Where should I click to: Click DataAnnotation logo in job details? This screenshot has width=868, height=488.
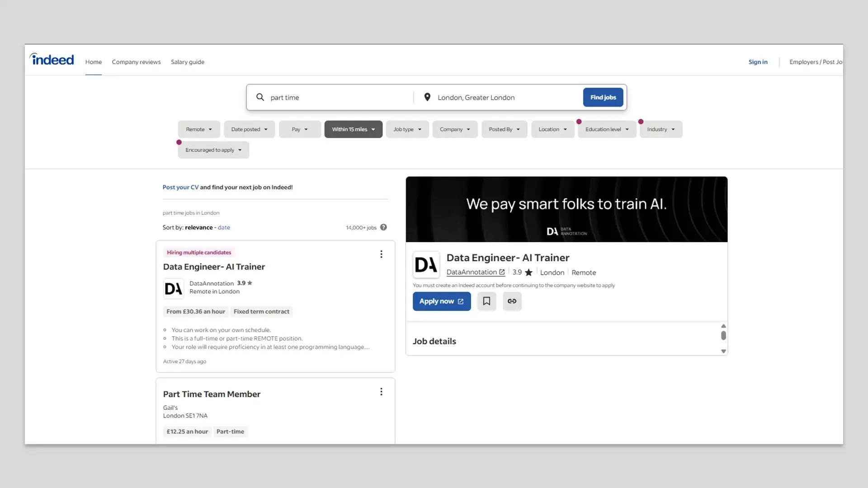point(426,265)
